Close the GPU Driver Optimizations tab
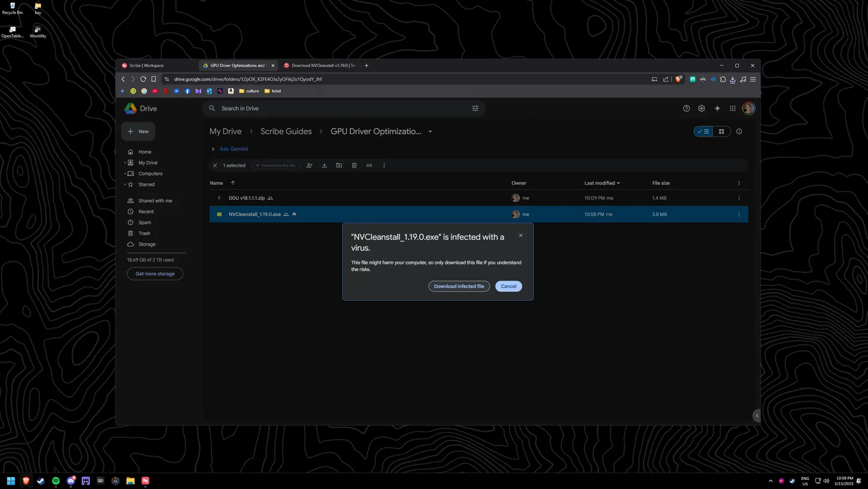The height and width of the screenshot is (489, 868). 274,65
